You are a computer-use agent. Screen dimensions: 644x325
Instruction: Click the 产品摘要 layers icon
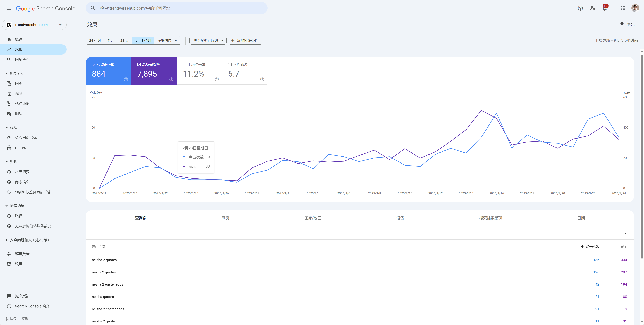click(9, 172)
